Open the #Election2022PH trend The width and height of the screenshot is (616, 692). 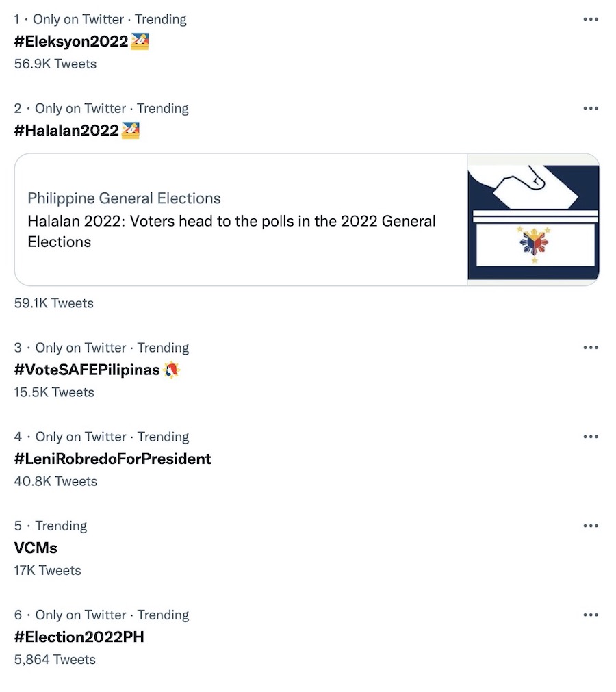[78, 637]
